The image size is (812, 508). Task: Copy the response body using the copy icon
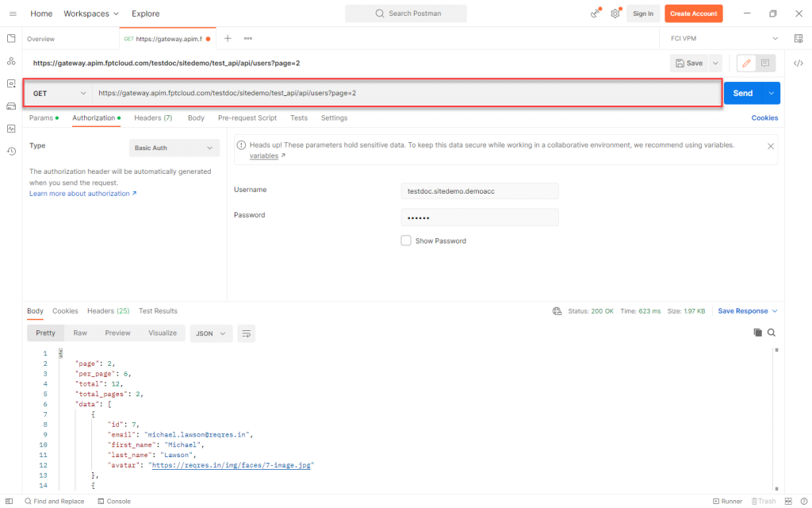[x=757, y=333]
